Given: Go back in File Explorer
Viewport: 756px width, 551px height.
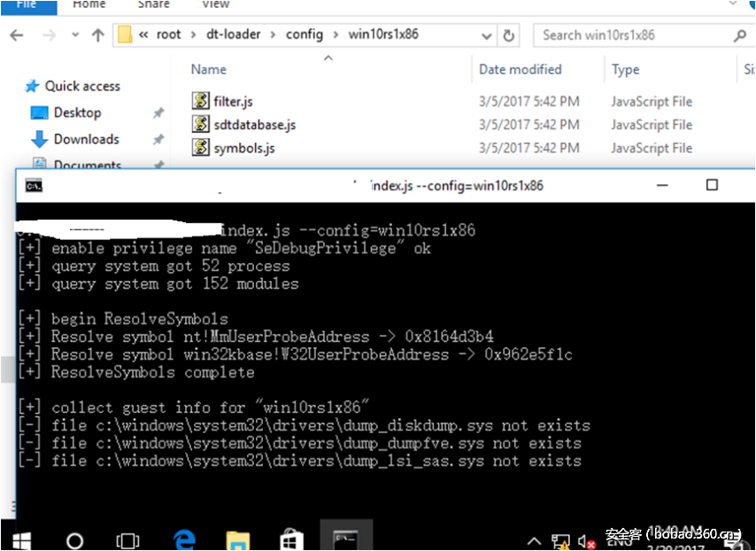Looking at the screenshot, I should 17,35.
